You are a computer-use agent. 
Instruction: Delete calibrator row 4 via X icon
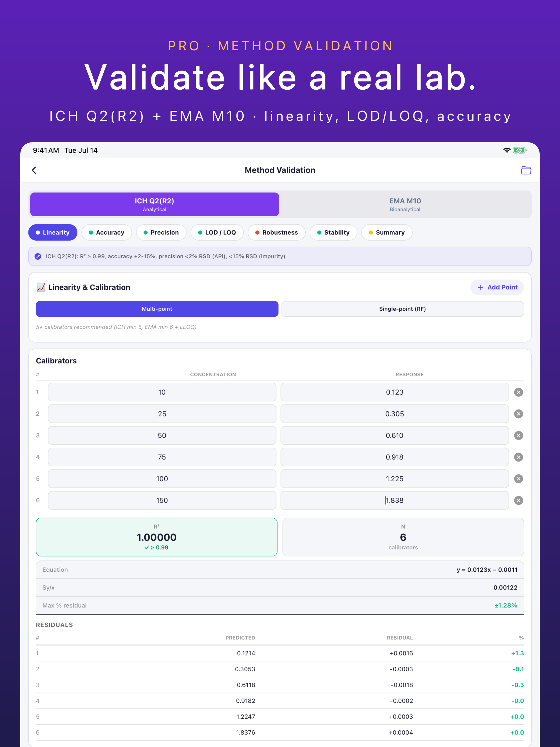[518, 457]
